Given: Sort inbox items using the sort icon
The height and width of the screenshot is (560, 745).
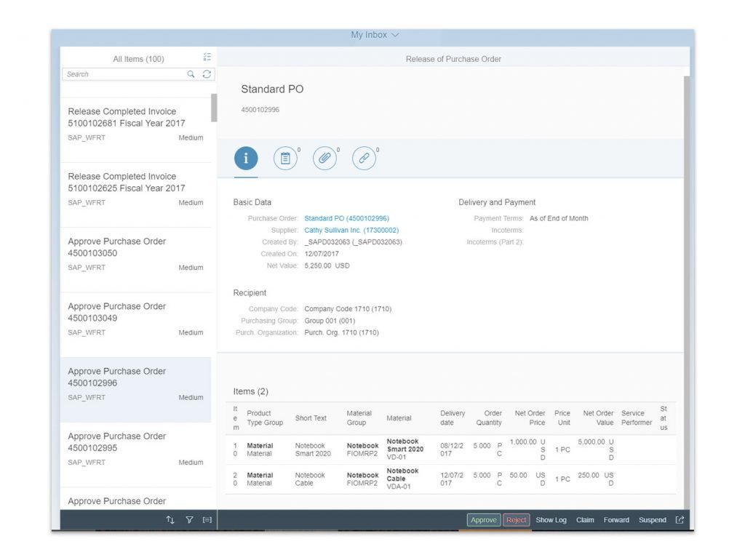Looking at the screenshot, I should coord(170,519).
